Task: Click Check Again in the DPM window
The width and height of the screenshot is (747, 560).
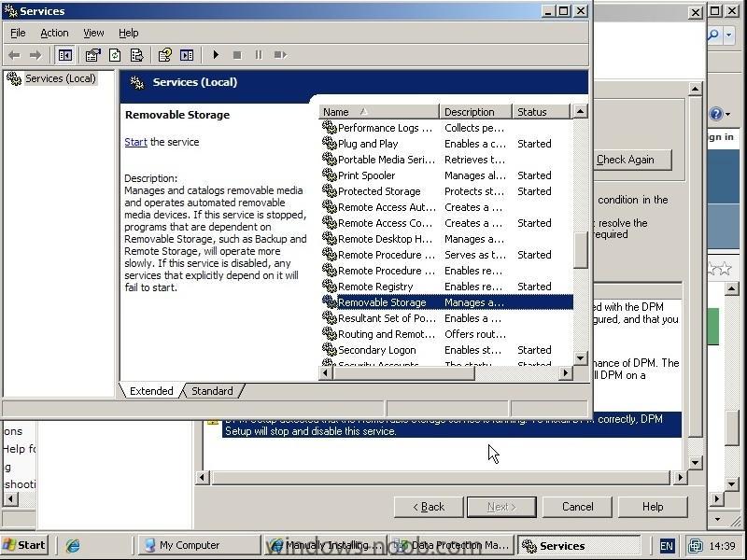Action: (x=631, y=160)
